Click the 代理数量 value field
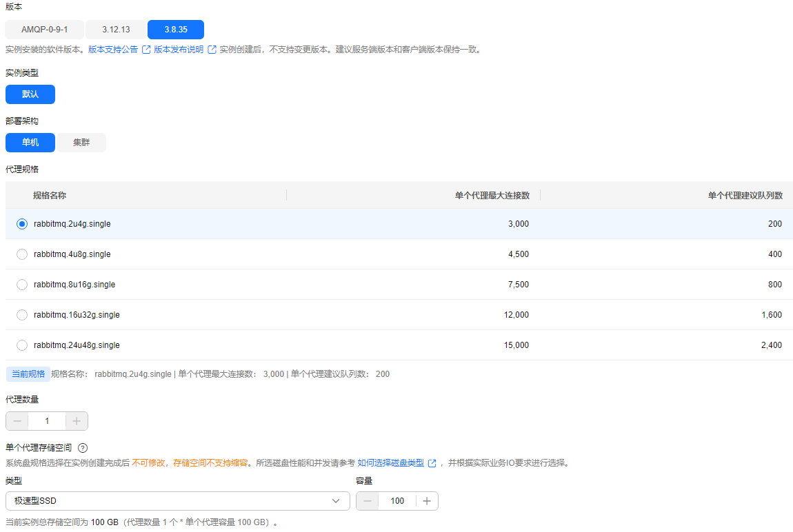This screenshot has height=532, width=793. pos(47,421)
